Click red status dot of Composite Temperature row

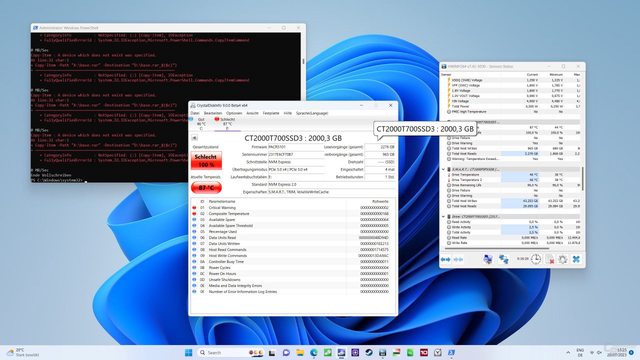click(x=194, y=213)
